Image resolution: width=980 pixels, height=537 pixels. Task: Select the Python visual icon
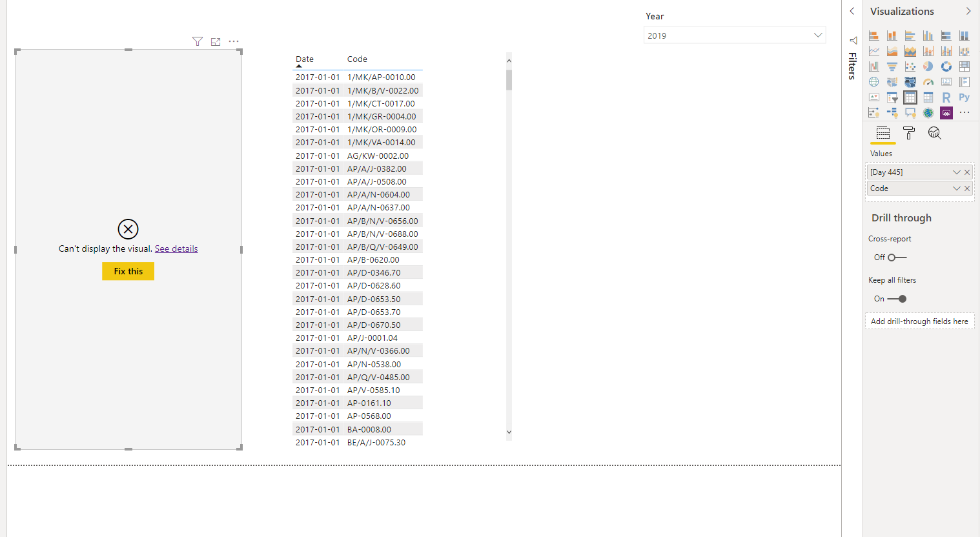(x=965, y=97)
